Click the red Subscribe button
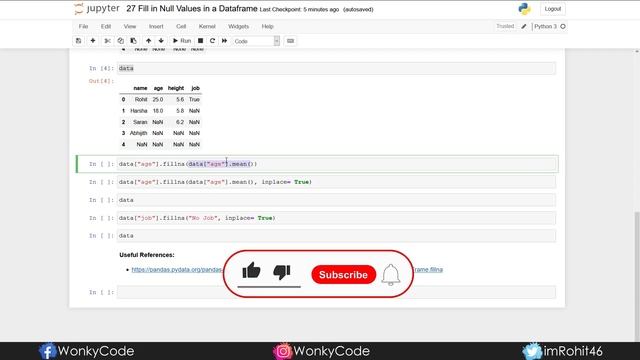 coord(343,275)
